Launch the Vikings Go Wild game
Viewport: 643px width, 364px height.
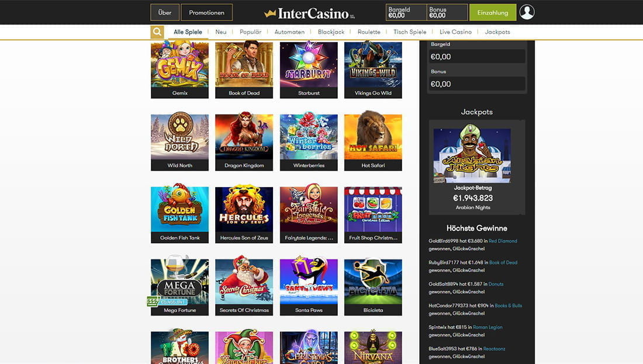pos(373,70)
